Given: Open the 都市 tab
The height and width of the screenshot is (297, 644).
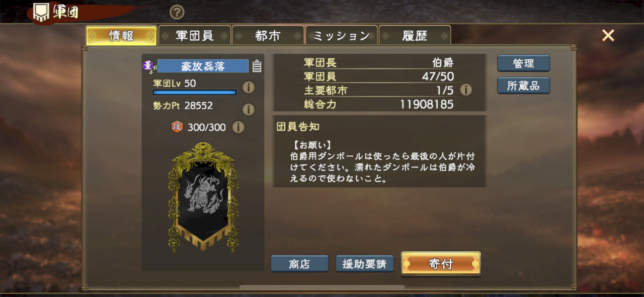Looking at the screenshot, I should 268,36.
